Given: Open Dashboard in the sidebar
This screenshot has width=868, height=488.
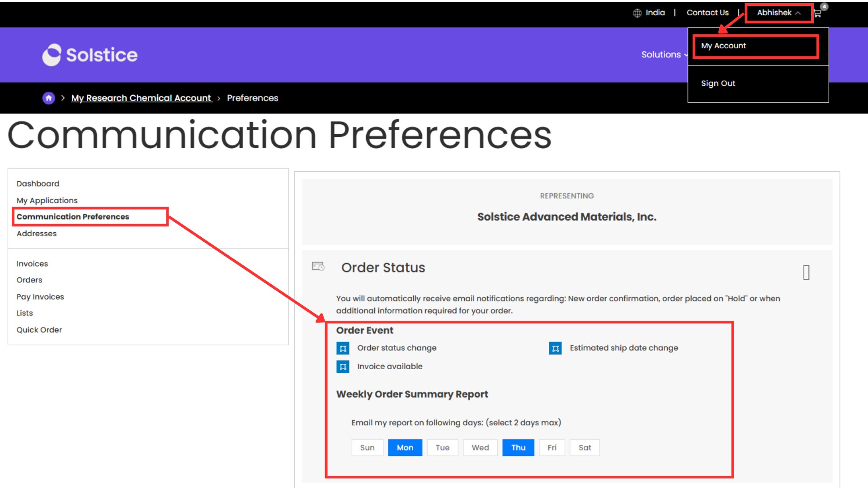Looking at the screenshot, I should pyautogui.click(x=38, y=183).
